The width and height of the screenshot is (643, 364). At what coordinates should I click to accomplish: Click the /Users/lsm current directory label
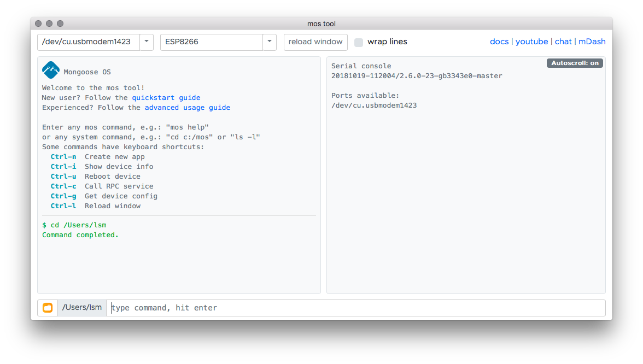pos(82,307)
